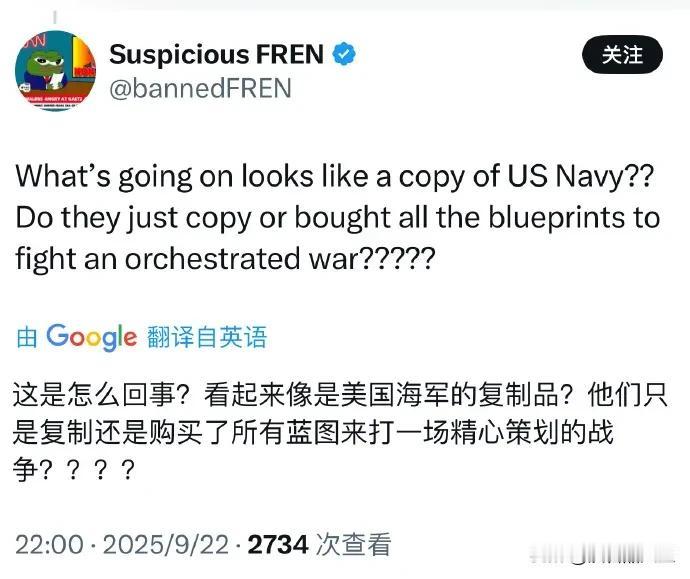Viewport: 690px width, 579px height.
Task: Click the gray thread line above avatar
Action: tap(55, 18)
